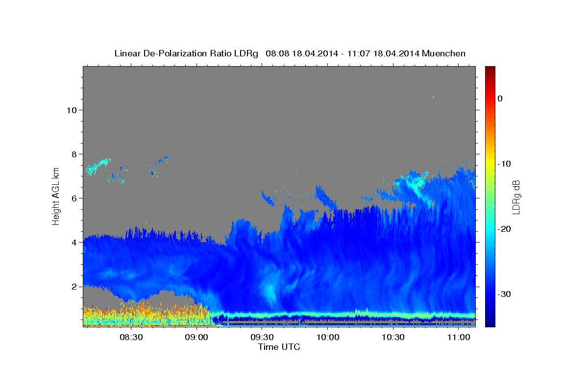Click the 09:00 time tick label

(x=197, y=338)
